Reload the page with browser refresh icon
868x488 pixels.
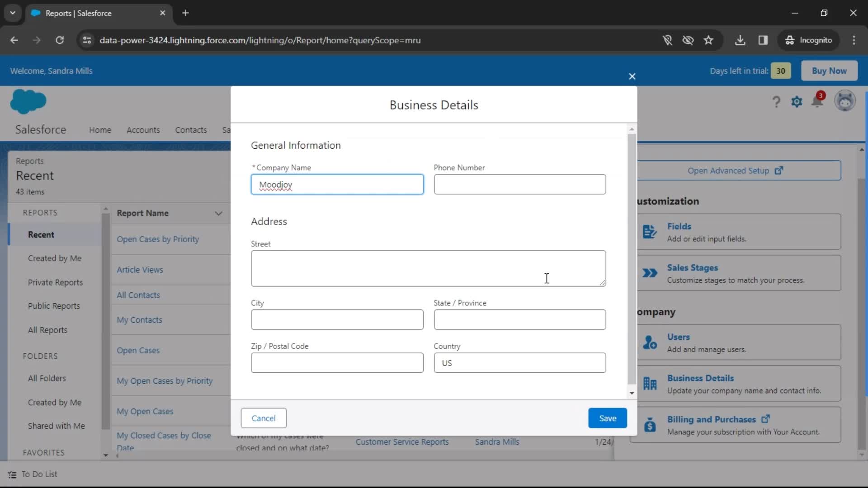pos(60,40)
